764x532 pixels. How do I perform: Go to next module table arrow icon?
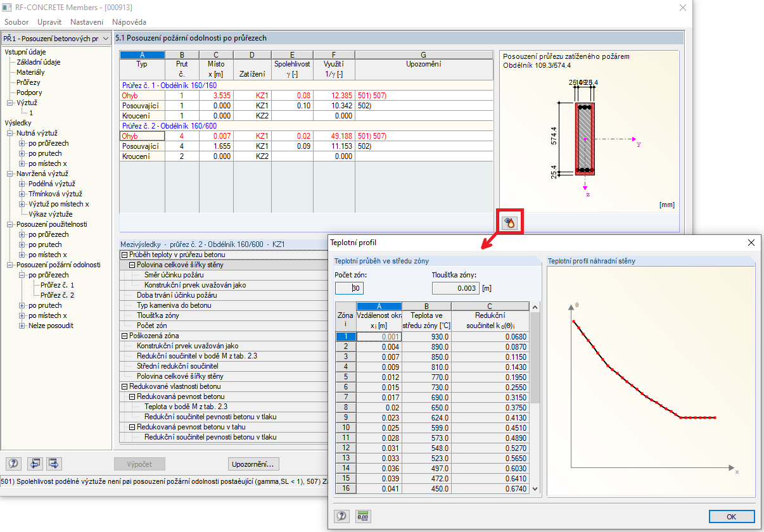click(x=54, y=464)
